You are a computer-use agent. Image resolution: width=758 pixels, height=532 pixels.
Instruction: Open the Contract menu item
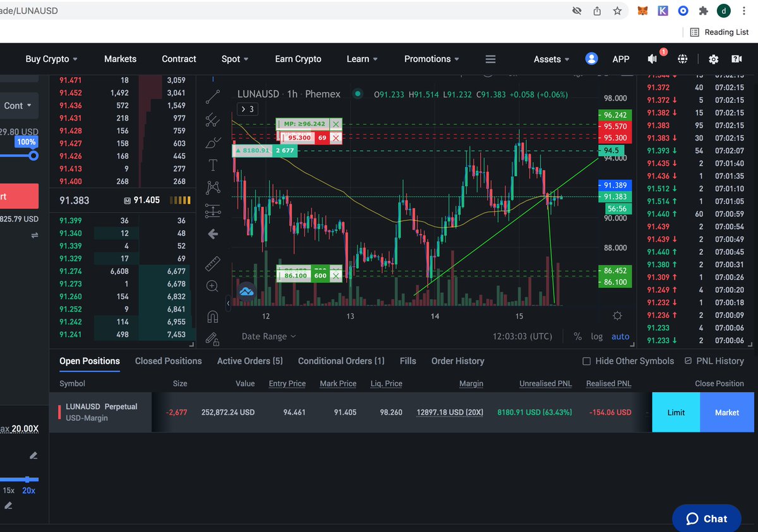coord(179,59)
